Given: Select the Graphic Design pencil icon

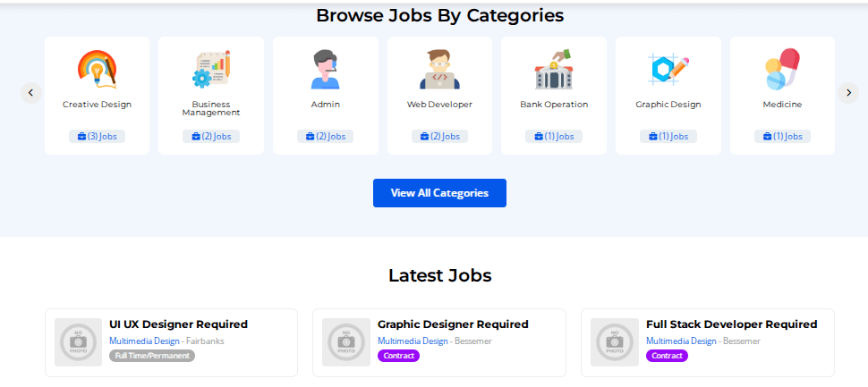Looking at the screenshot, I should (x=668, y=69).
